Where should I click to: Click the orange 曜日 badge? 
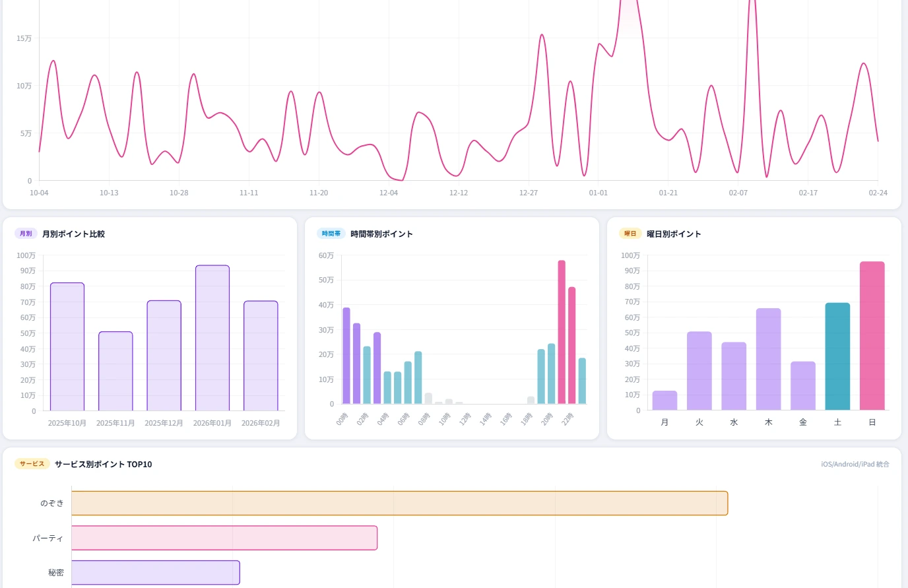pyautogui.click(x=630, y=234)
